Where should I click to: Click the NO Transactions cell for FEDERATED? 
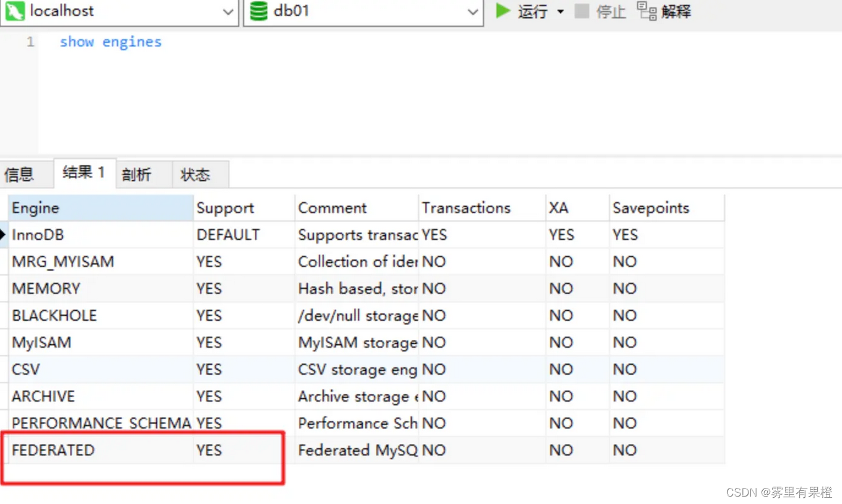point(482,450)
